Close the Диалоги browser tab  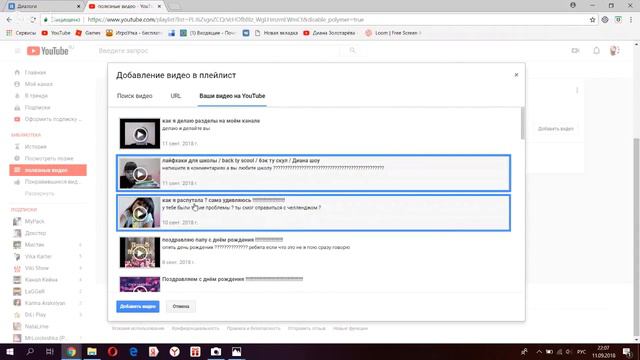coord(78,6)
